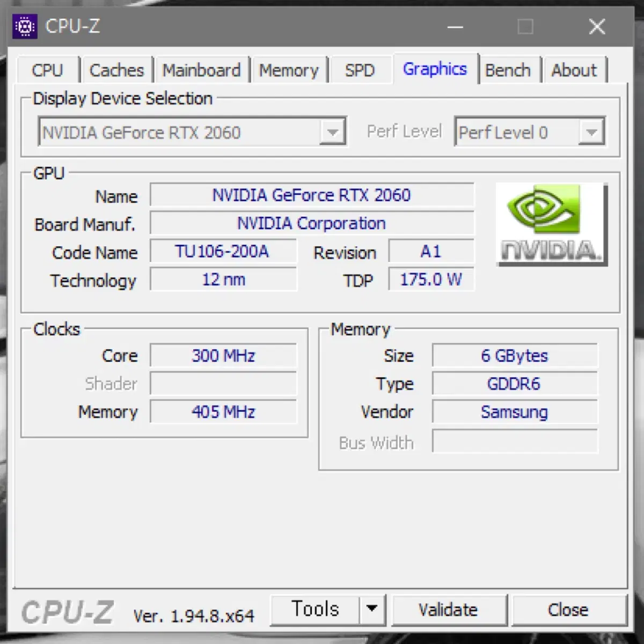Click the Board Manuf. label

(85, 224)
